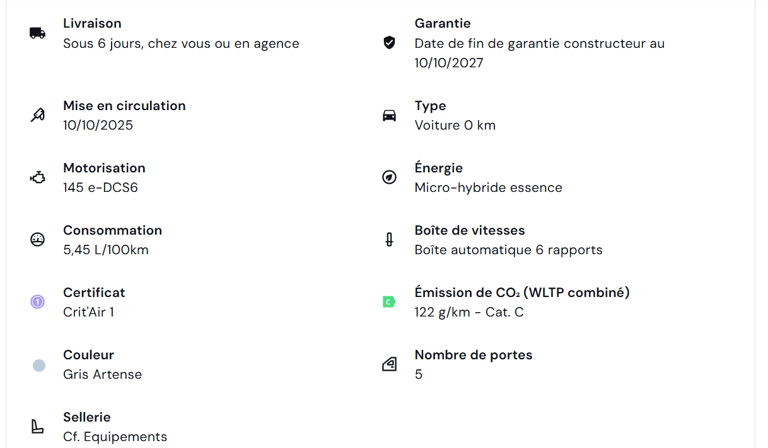This screenshot has width=768, height=448.
Task: Click the gearbox Boîte de vitesses icon
Action: 389,240
